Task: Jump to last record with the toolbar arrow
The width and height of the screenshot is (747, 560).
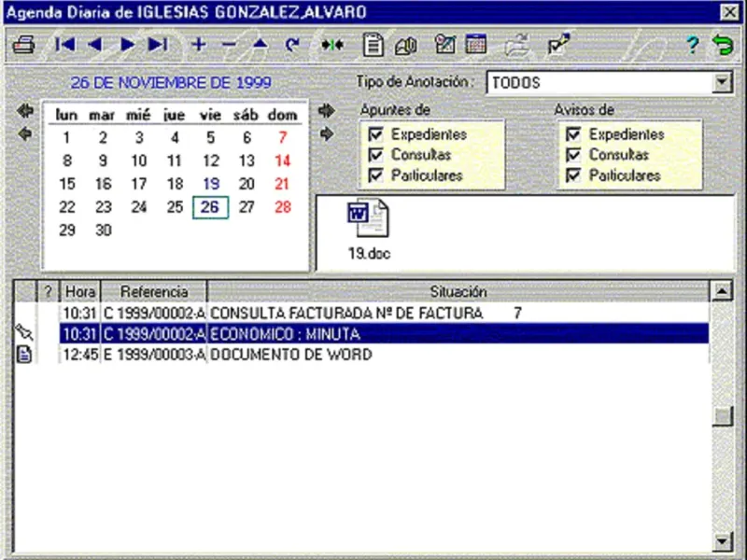Action: tap(158, 45)
